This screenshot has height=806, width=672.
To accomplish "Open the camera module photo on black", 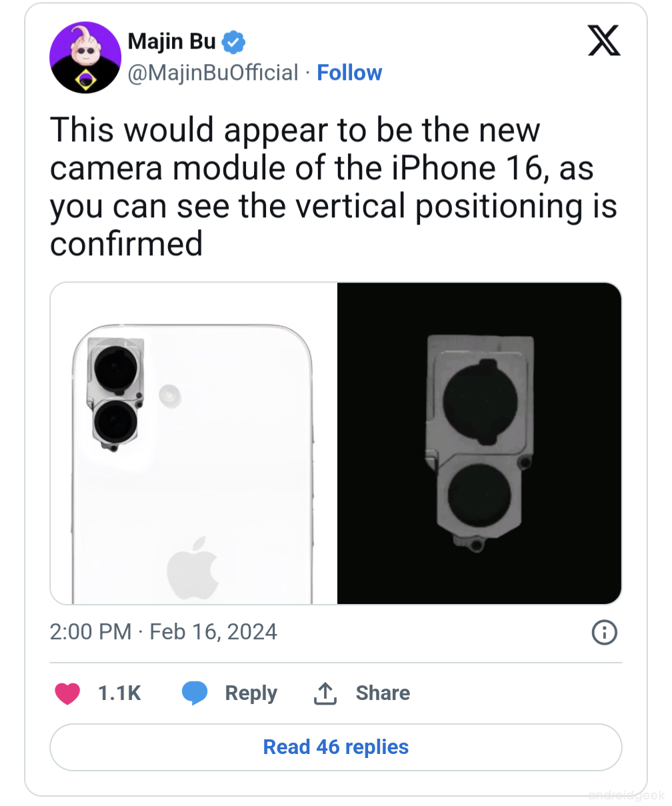I will pos(479,443).
